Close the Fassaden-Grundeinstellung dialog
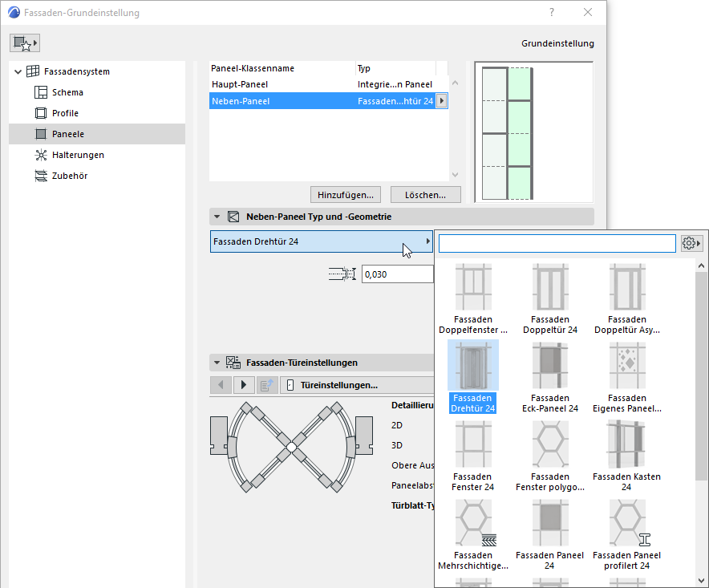This screenshot has height=588, width=709. pos(588,12)
